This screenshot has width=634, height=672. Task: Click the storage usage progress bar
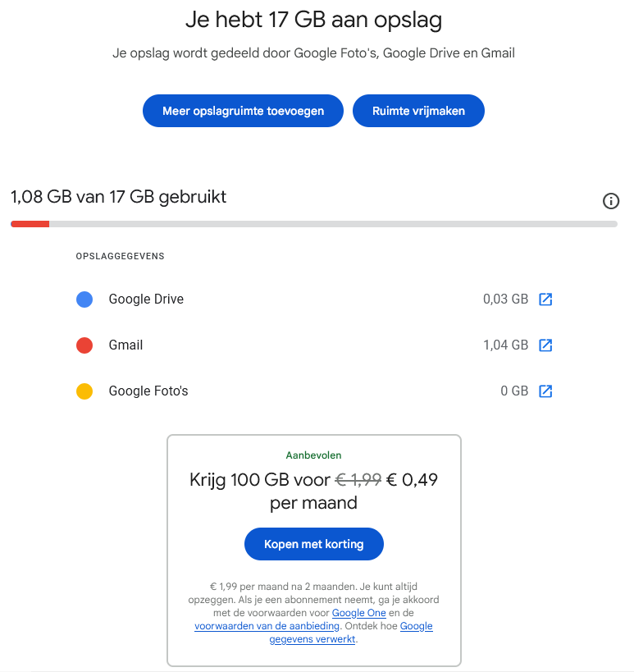coord(317,223)
